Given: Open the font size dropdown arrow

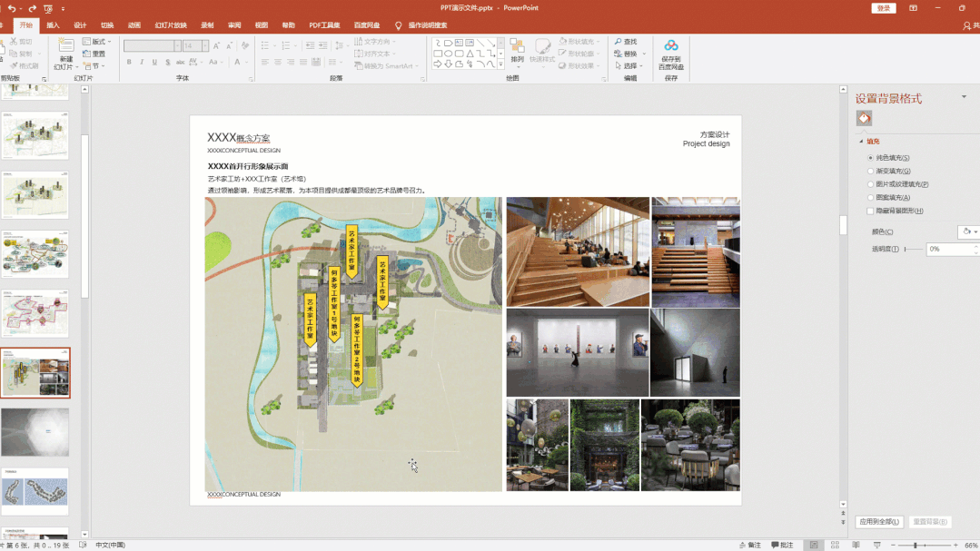Looking at the screenshot, I should [x=205, y=45].
